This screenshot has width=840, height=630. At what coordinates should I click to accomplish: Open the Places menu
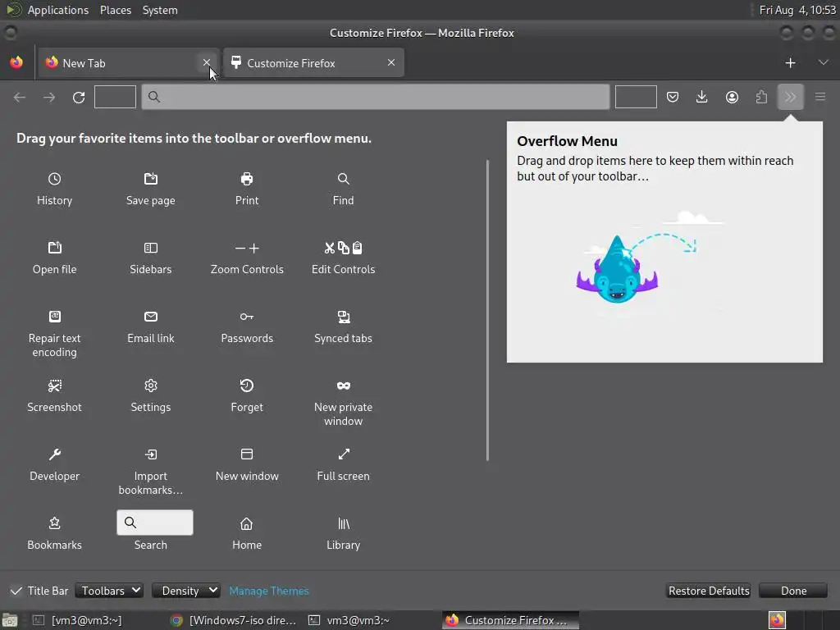click(x=116, y=10)
